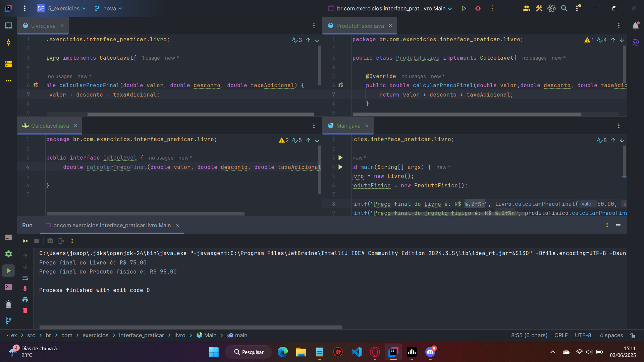The image size is (644, 362).
Task: Open line separator CRLF selector
Action: click(x=561, y=335)
